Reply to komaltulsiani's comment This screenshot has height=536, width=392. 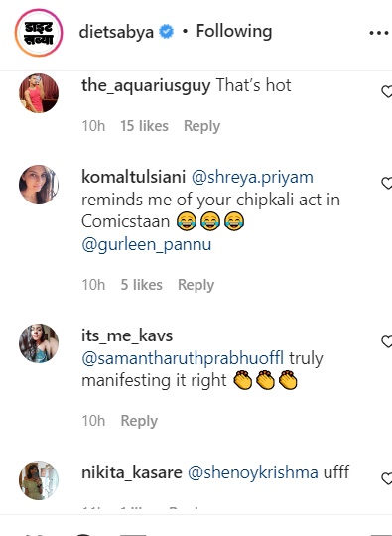point(196,285)
